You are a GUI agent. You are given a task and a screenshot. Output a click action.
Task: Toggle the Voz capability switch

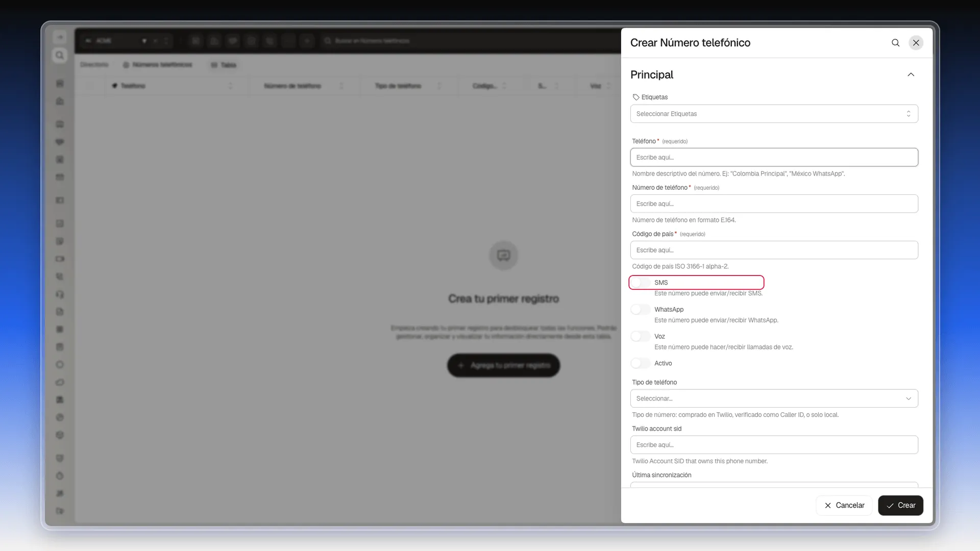(x=641, y=336)
